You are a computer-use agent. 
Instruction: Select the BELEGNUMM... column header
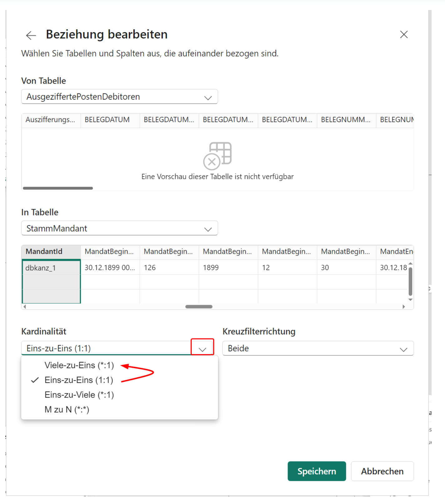[346, 120]
